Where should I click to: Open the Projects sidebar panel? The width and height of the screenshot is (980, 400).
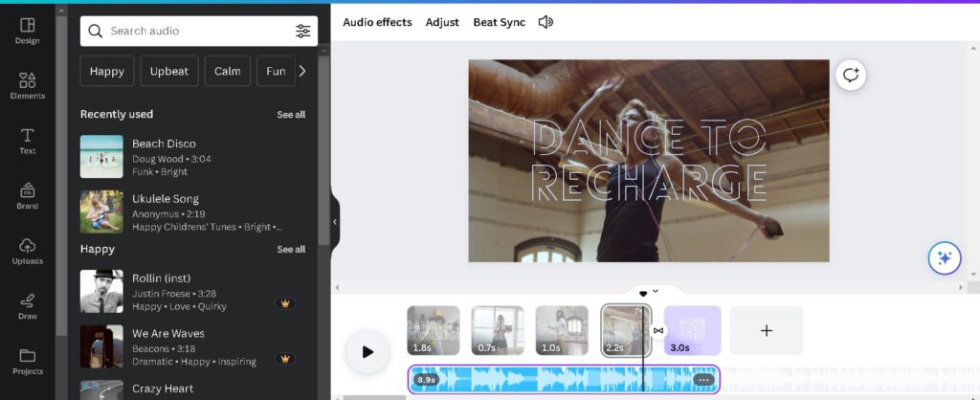coord(28,362)
